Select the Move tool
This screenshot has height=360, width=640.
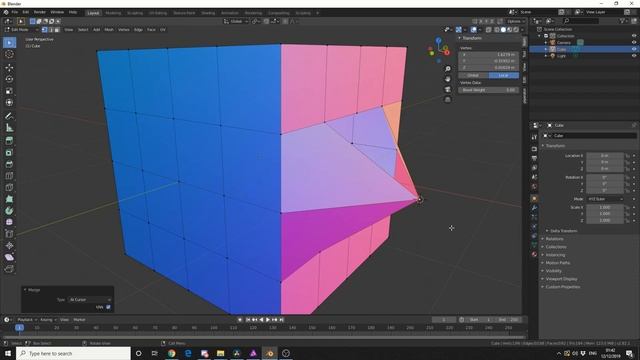click(9, 68)
